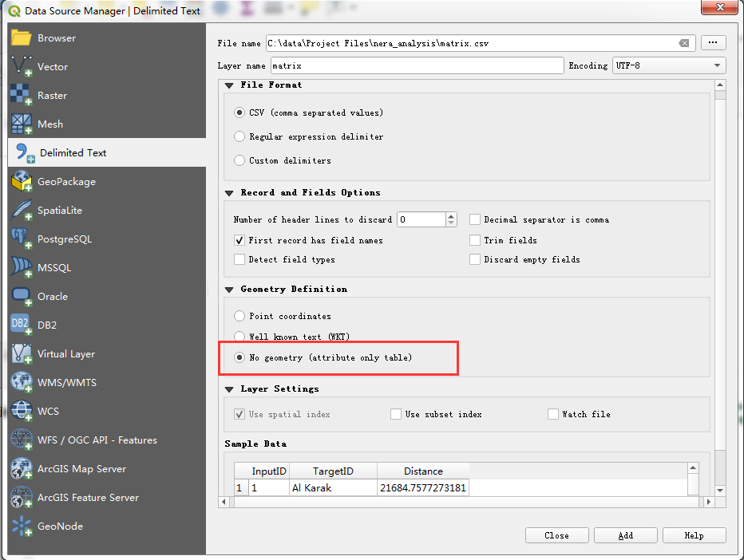The height and width of the screenshot is (560, 744).
Task: Click the Delimited Text comma icon
Action: click(25, 152)
